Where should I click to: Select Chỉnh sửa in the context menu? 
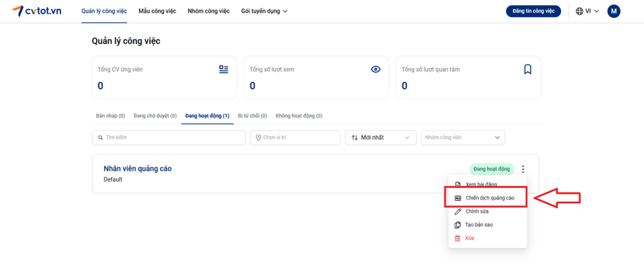coord(477,211)
